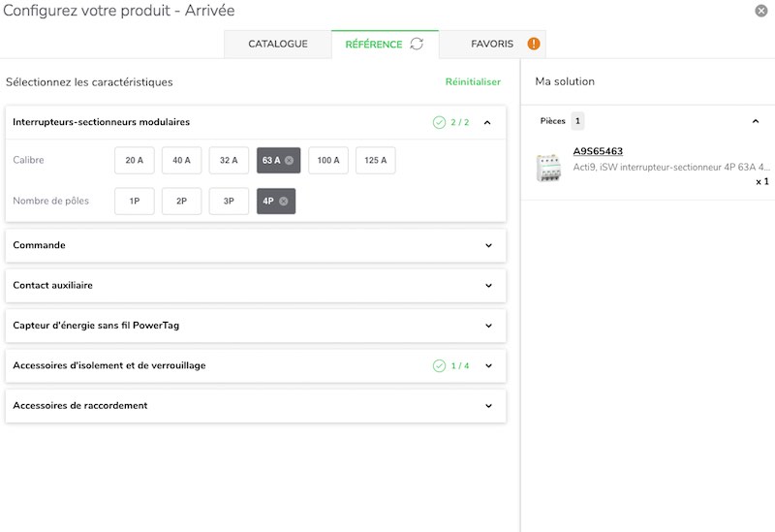This screenshot has width=775, height=532.
Task: Expand the Commande section
Action: (256, 245)
